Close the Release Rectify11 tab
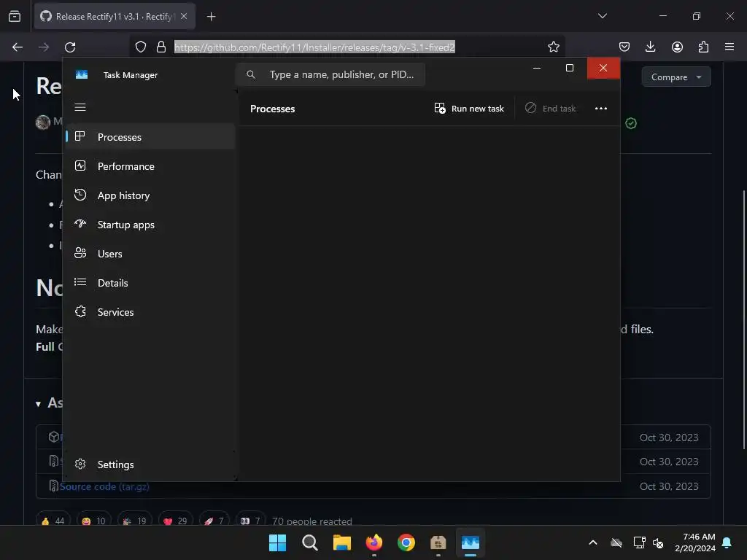Screen dimensions: 747x560 pyautogui.click(x=184, y=16)
